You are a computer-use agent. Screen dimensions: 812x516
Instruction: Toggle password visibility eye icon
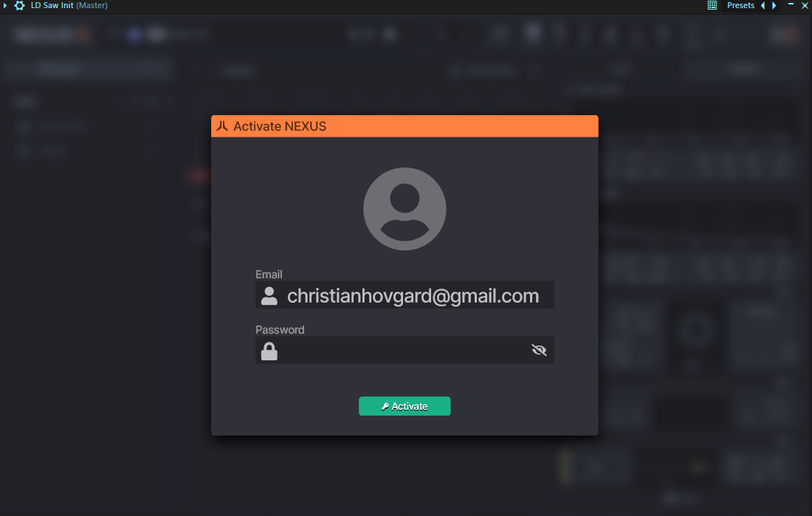click(x=539, y=350)
